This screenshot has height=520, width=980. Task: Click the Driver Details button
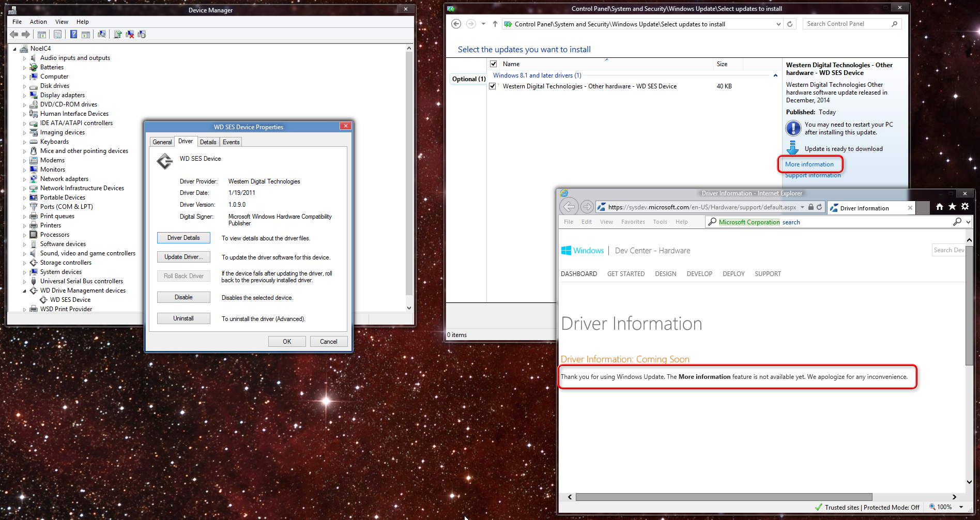[x=183, y=238]
